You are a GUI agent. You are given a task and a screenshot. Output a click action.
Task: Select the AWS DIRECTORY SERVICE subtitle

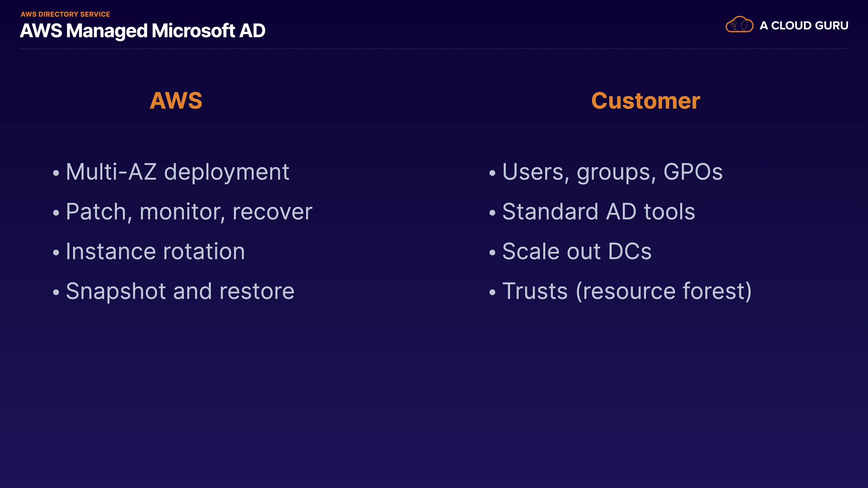pos(66,14)
